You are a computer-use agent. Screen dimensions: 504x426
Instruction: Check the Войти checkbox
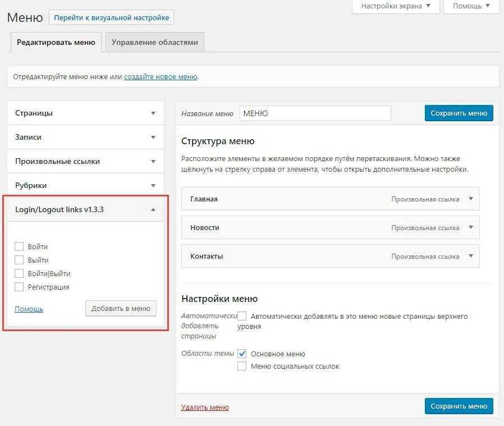pos(19,246)
